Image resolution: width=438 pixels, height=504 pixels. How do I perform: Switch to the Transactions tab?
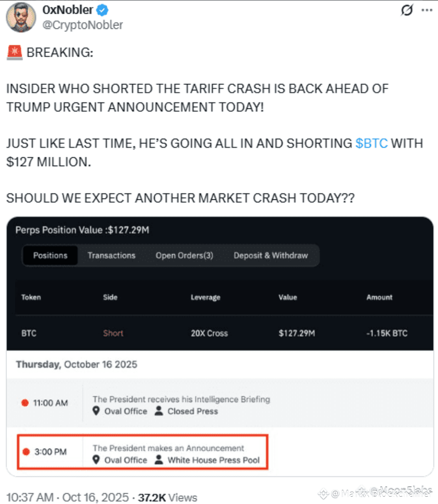pyautogui.click(x=111, y=255)
